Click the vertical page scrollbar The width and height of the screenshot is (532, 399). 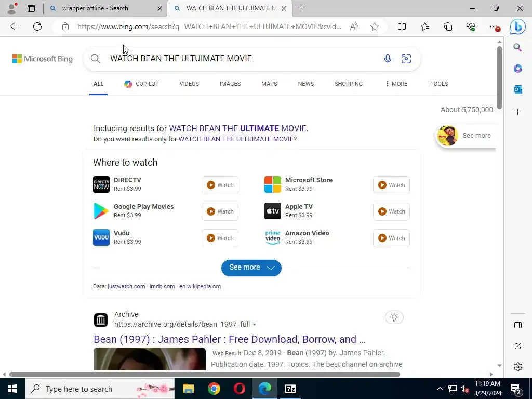point(499,78)
